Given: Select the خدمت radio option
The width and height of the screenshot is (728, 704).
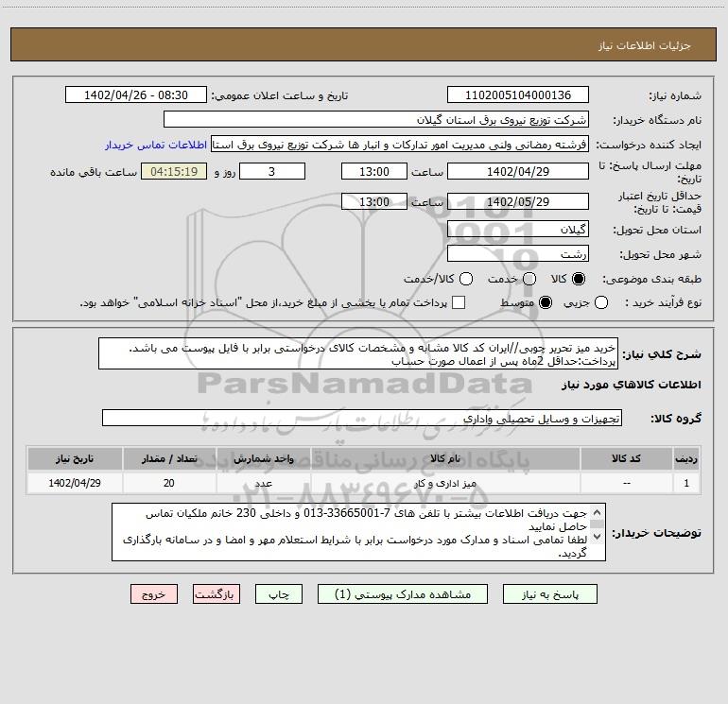Looking at the screenshot, I should pyautogui.click(x=529, y=279).
